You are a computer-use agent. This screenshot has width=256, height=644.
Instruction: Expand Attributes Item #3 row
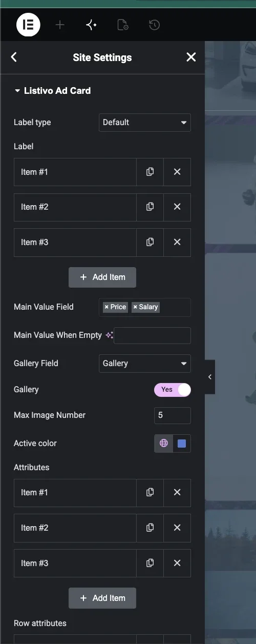pyautogui.click(x=75, y=563)
